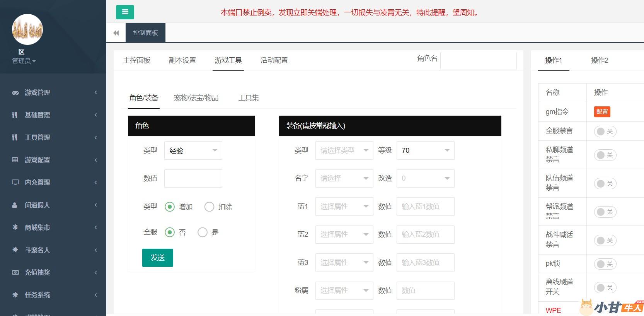Open the equipment level dropdown showing 70
This screenshot has width=644, height=316.
[x=425, y=150]
